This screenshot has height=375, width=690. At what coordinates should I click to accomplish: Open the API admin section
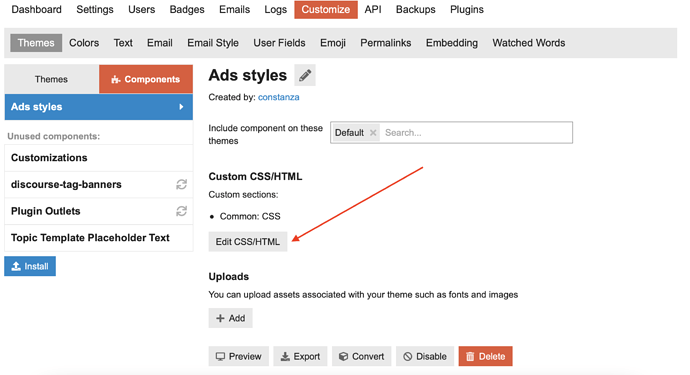(x=373, y=9)
